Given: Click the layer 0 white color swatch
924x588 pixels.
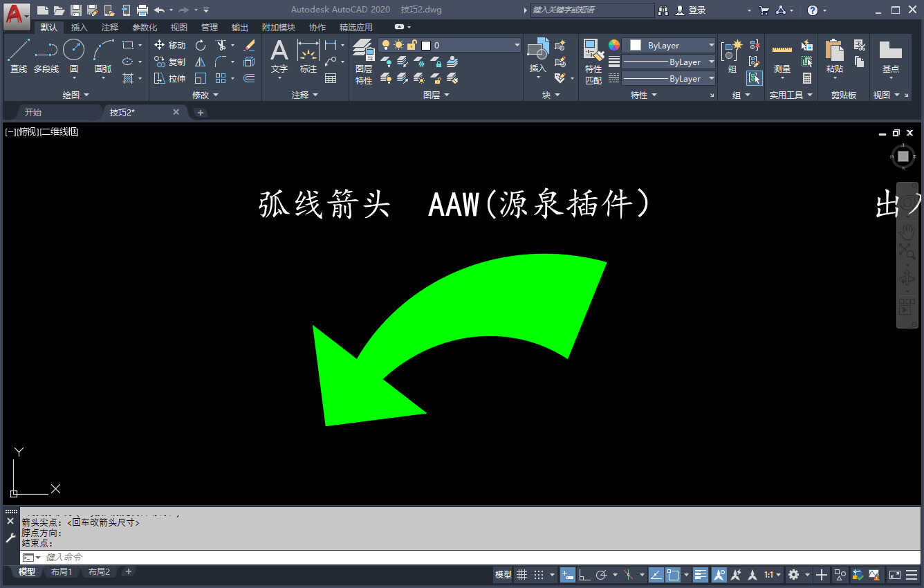Looking at the screenshot, I should [x=426, y=45].
